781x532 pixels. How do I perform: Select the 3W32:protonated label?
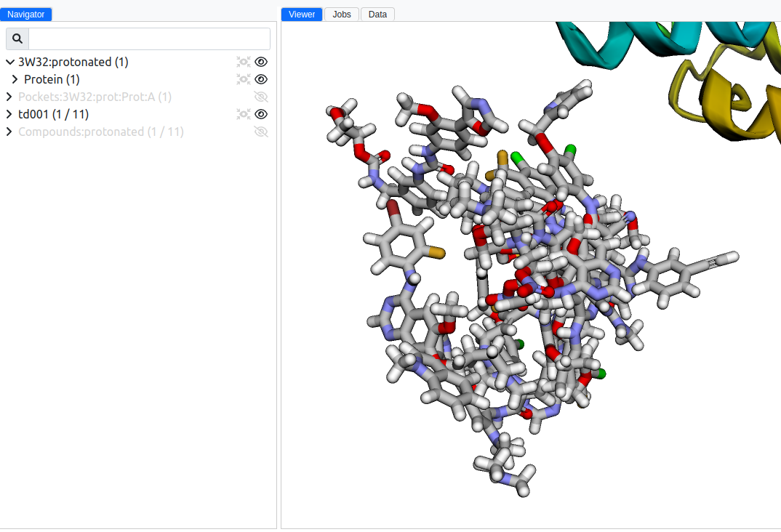pos(73,62)
